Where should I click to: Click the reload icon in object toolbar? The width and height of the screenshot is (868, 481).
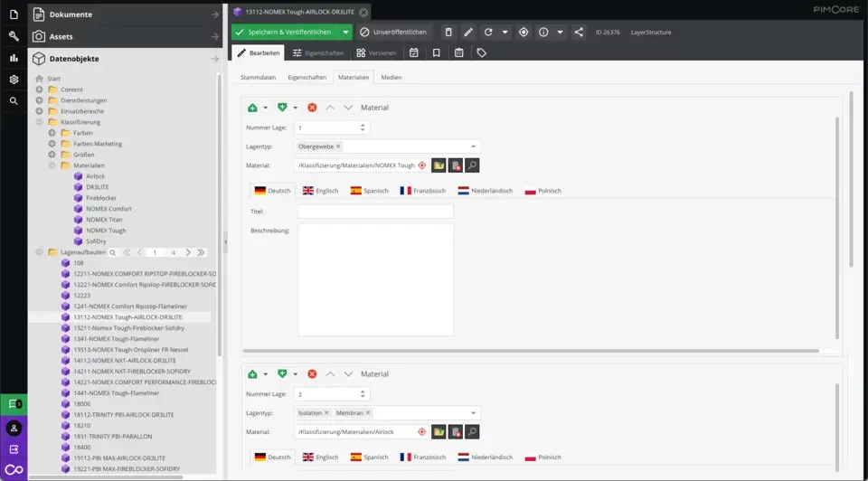coord(488,33)
